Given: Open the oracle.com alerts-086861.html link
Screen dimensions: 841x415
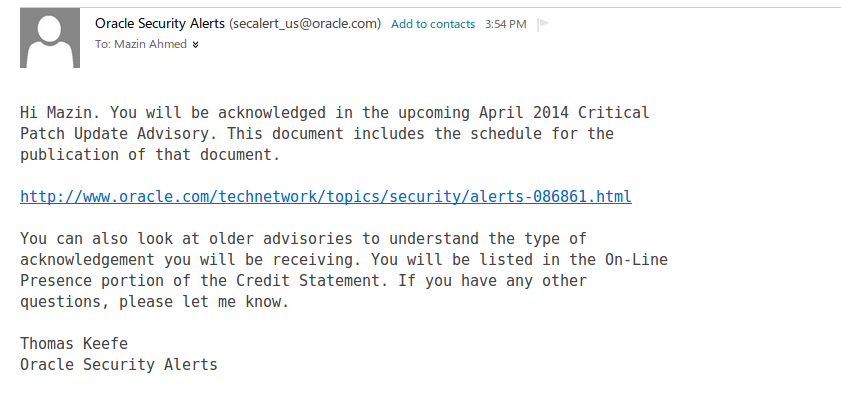Looking at the screenshot, I should (x=326, y=197).
